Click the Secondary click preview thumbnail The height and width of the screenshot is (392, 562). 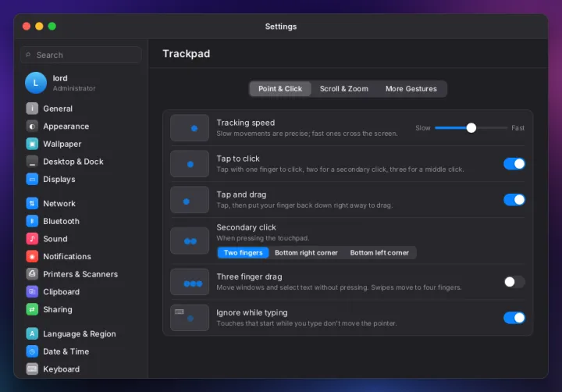point(190,241)
